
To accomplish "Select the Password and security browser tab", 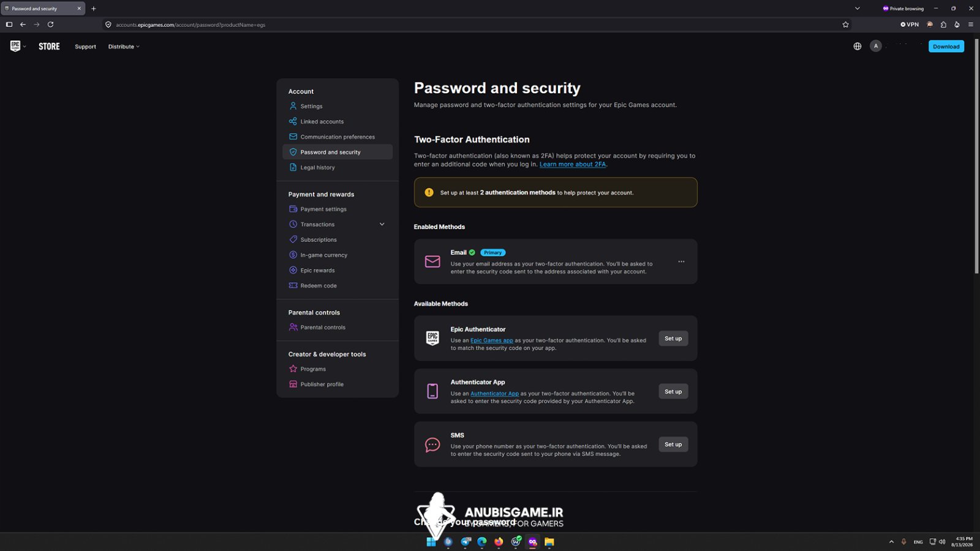I will pos(43,9).
